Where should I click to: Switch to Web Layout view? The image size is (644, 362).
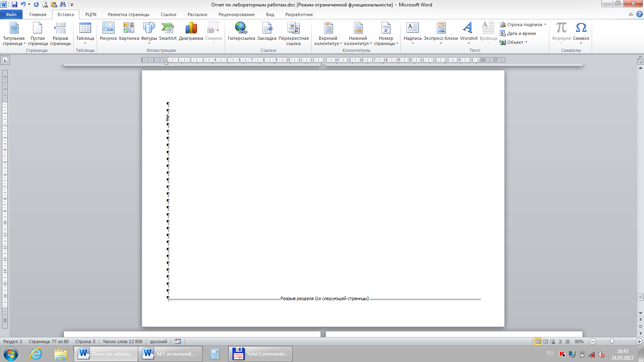(553, 341)
